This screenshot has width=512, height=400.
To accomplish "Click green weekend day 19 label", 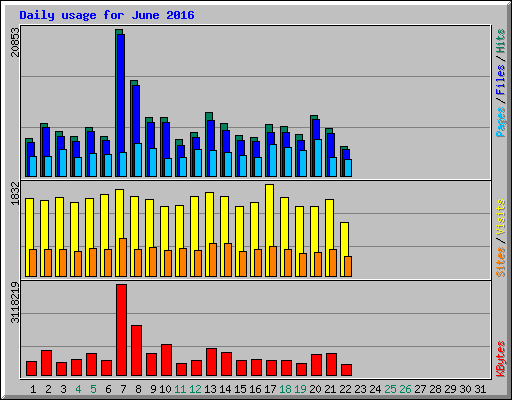I will [x=300, y=389].
